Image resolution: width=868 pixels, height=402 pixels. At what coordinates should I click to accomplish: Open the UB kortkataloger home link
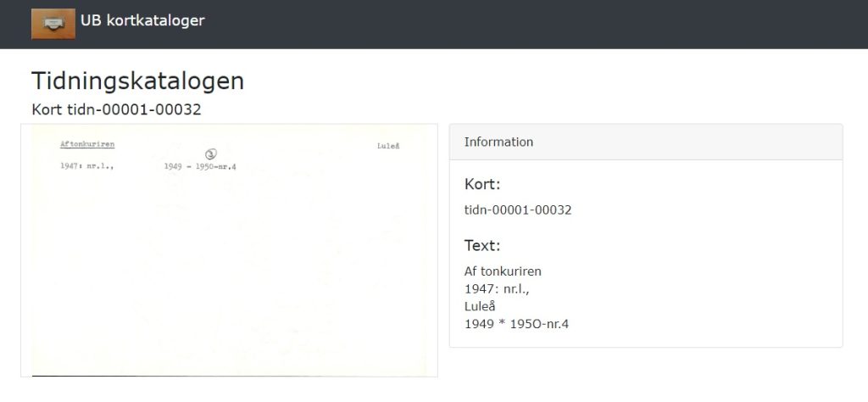click(142, 21)
